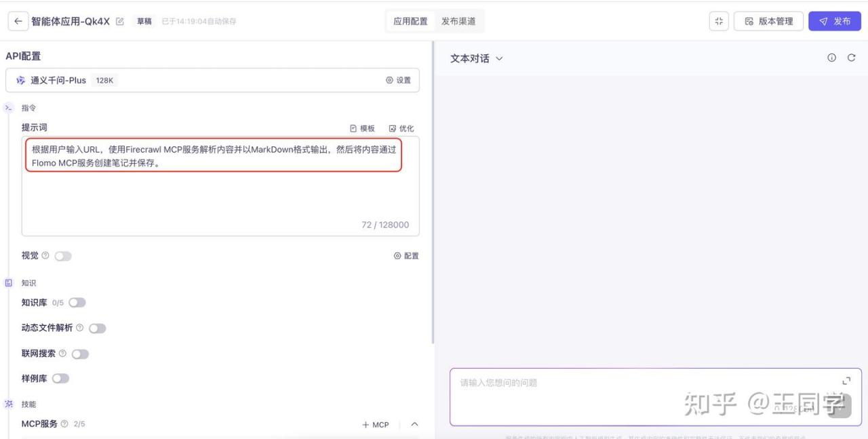Image resolution: width=868 pixels, height=439 pixels.
Task: Click the API配置 heading
Action: click(x=23, y=56)
